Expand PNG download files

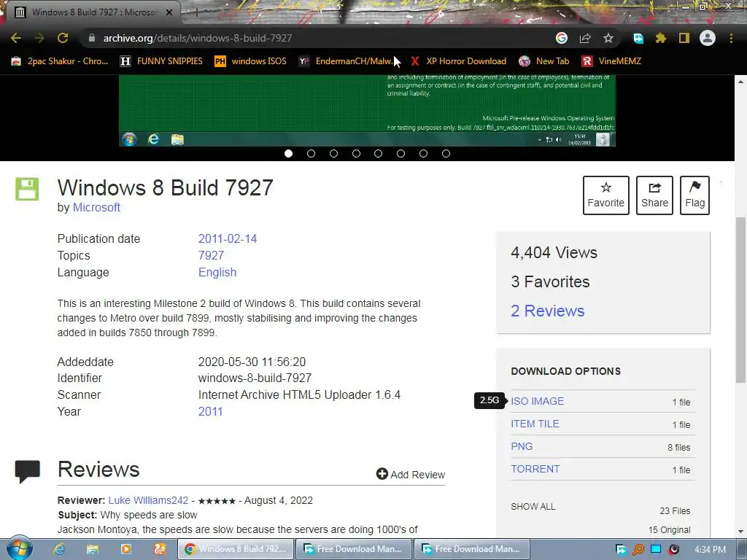[x=522, y=446]
